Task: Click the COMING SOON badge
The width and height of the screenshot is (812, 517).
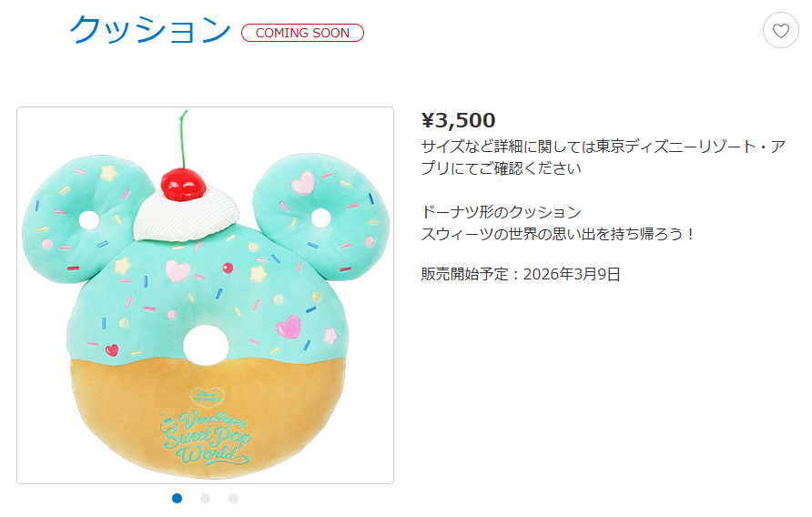Action: (x=302, y=33)
